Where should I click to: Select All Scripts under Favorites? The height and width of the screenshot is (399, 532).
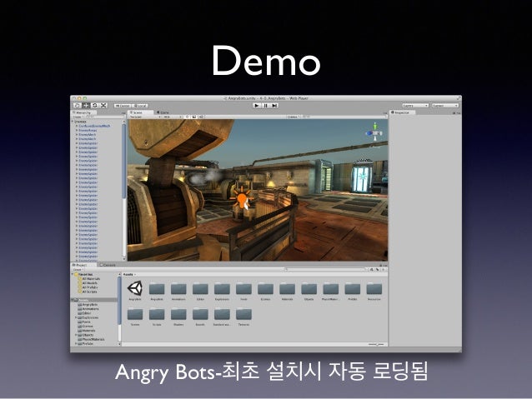88,292
